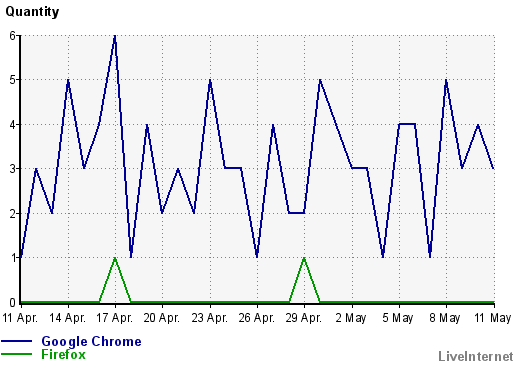Click the Chrome peak of 6 on 17 Apr.
Viewport: 520px width, 366px height.
coord(115,36)
